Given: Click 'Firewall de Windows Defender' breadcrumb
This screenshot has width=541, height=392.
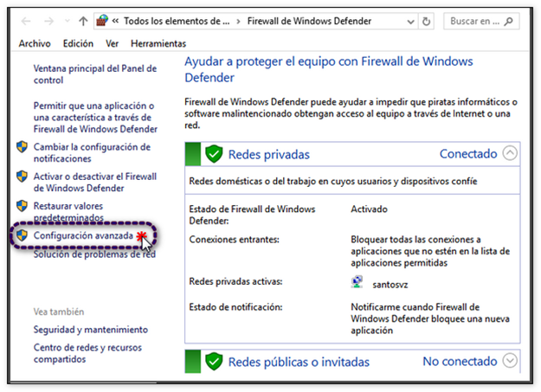Looking at the screenshot, I should tap(309, 21).
